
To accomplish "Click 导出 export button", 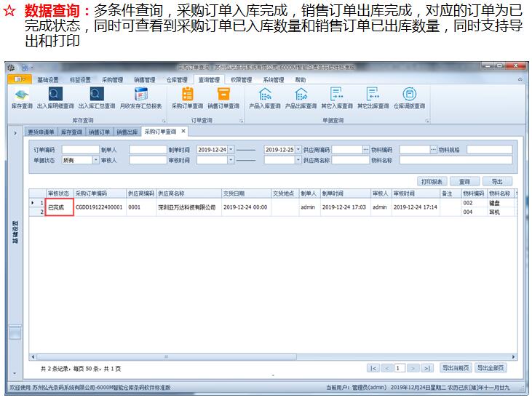I will (x=497, y=182).
